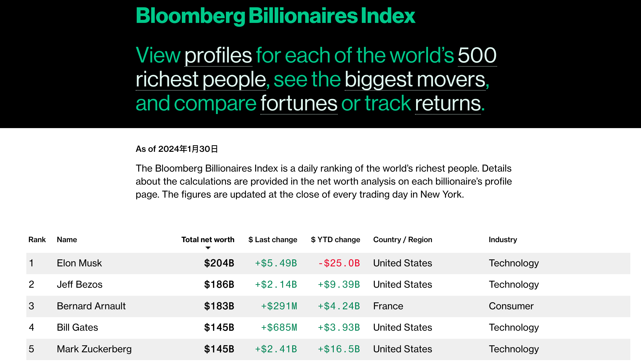Image resolution: width=641 pixels, height=364 pixels.
Task: Click the '500' link in headline
Action: click(477, 55)
